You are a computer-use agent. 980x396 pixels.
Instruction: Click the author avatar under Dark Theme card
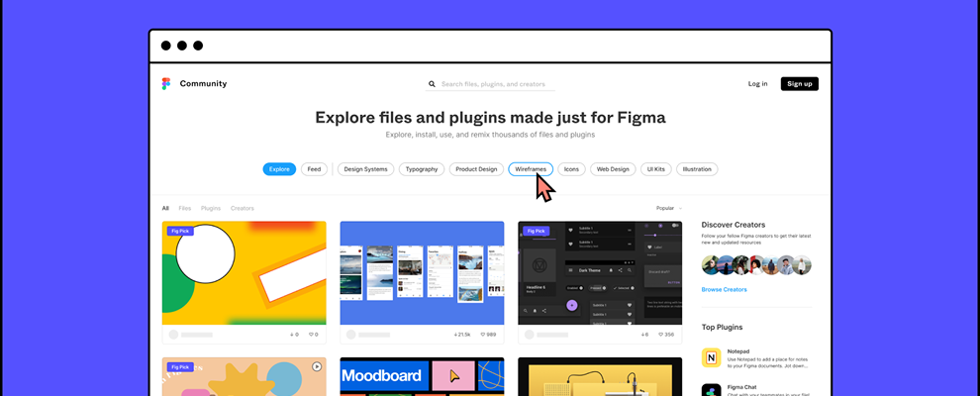tap(530, 335)
